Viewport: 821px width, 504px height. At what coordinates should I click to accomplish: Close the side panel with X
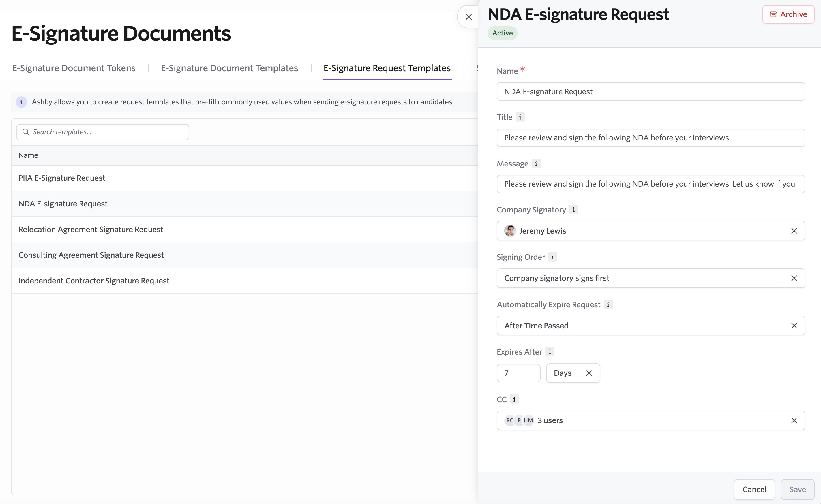(468, 17)
